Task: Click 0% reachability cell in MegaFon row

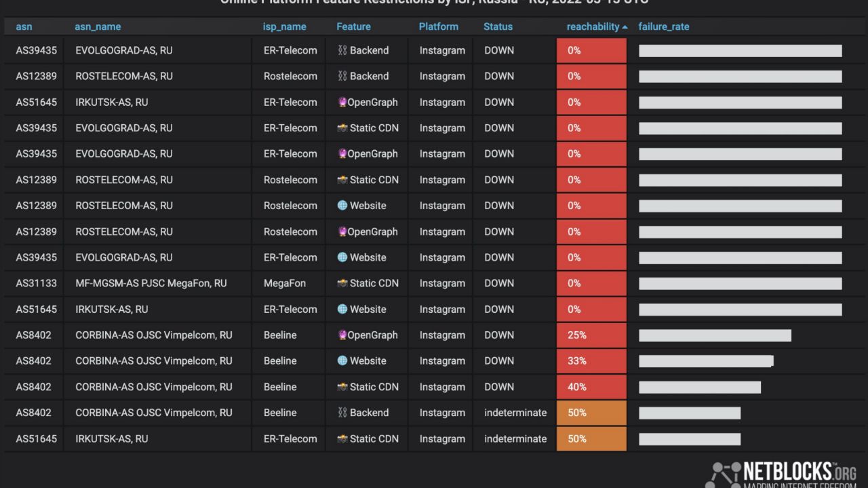Action: [591, 284]
